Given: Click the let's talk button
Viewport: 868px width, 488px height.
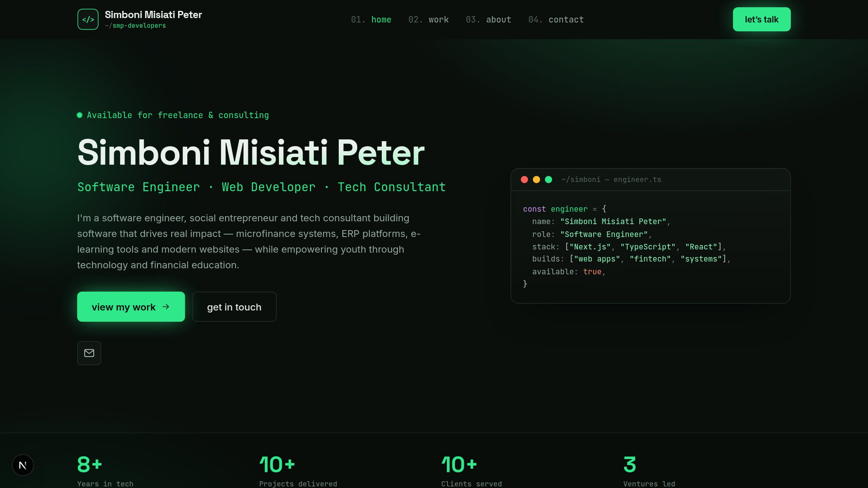Looking at the screenshot, I should point(762,19).
